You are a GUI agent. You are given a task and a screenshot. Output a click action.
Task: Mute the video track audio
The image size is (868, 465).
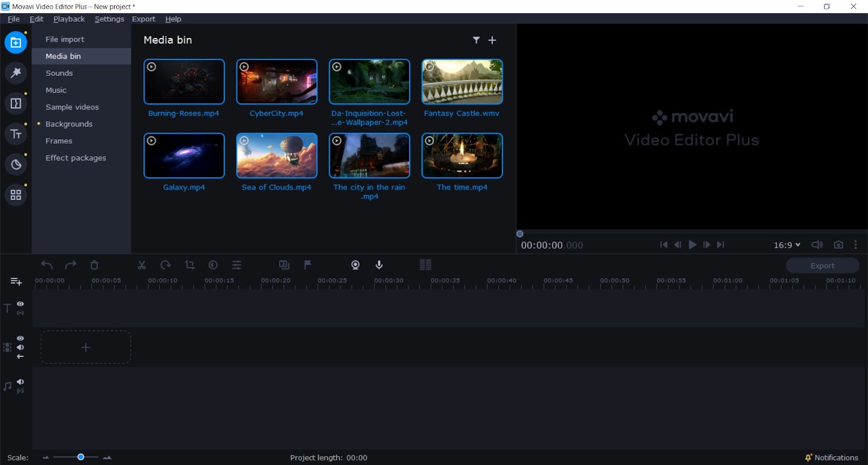[20, 347]
